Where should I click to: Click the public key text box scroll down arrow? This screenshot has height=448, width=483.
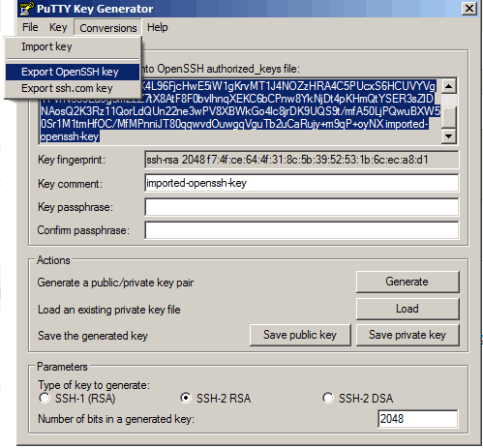(x=449, y=136)
